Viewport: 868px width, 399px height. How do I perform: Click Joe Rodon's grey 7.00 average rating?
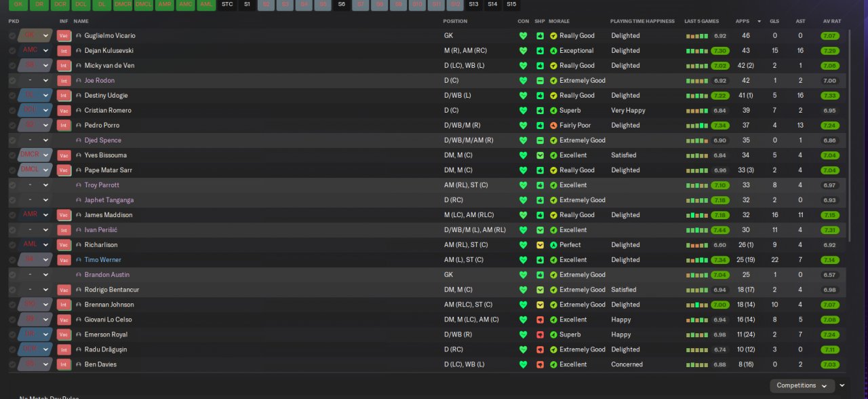coord(829,81)
